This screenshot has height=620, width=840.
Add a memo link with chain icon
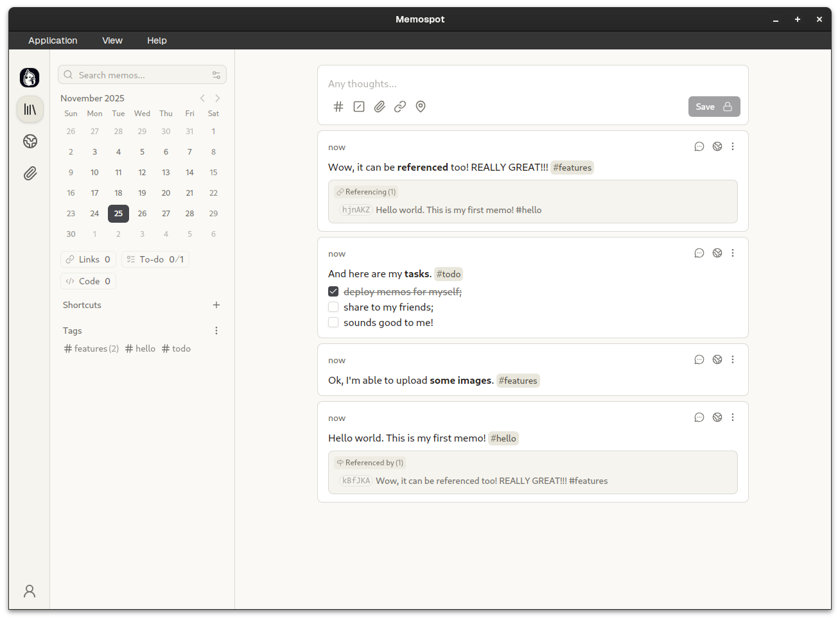click(x=400, y=107)
